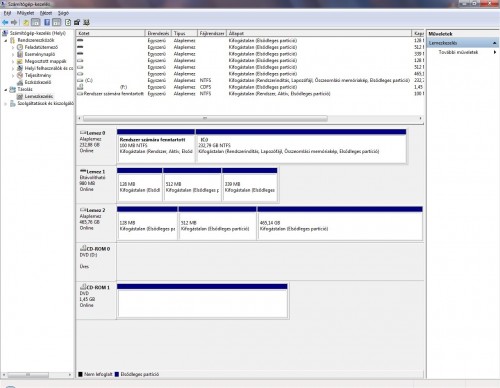
Task: Open the Fájl menu
Action: pos(7,13)
